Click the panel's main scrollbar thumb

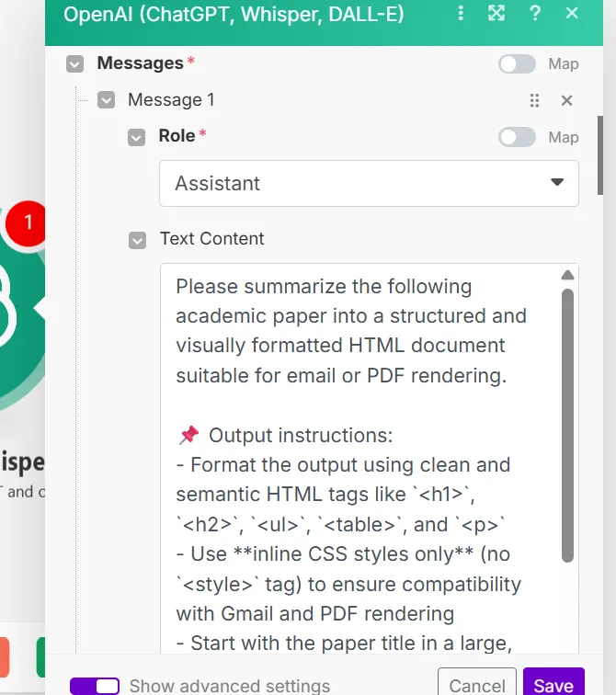pyautogui.click(x=600, y=155)
